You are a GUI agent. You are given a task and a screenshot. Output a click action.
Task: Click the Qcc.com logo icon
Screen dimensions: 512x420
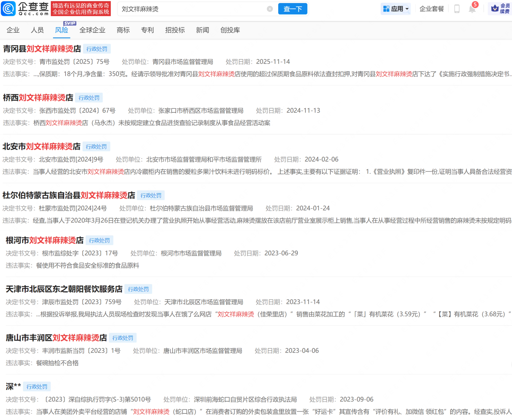coord(8,9)
